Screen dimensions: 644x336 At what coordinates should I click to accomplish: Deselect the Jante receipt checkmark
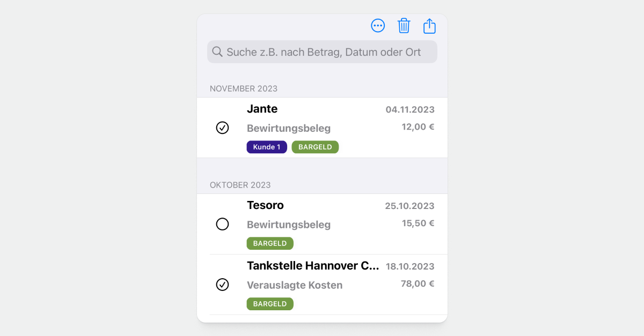coord(222,128)
